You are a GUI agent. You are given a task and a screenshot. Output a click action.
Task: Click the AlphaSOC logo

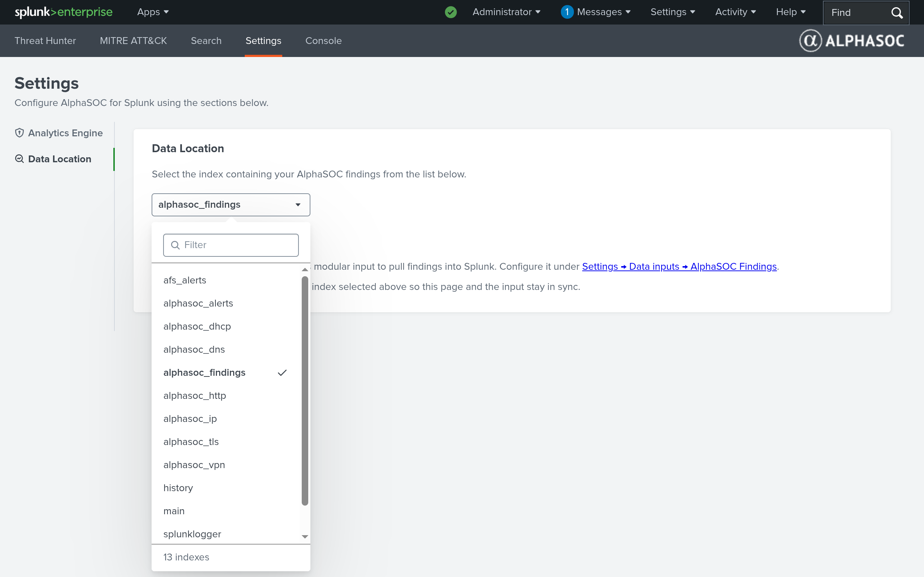pyautogui.click(x=851, y=40)
